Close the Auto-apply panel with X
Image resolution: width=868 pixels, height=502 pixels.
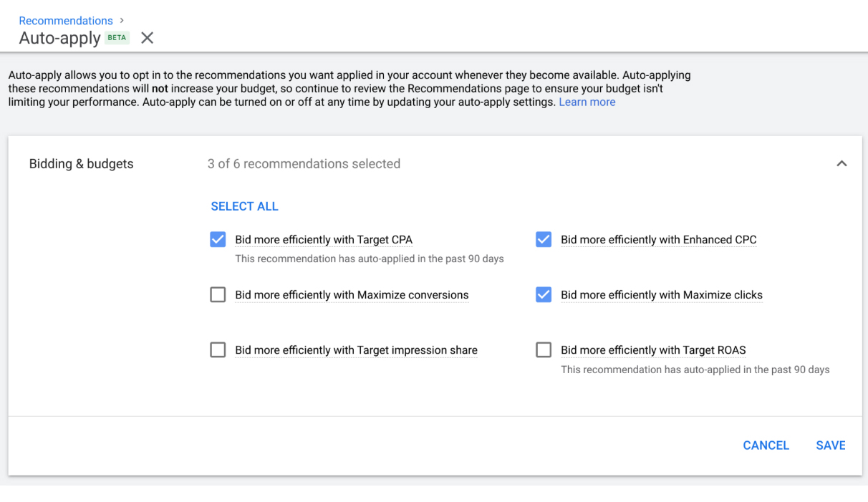(148, 38)
